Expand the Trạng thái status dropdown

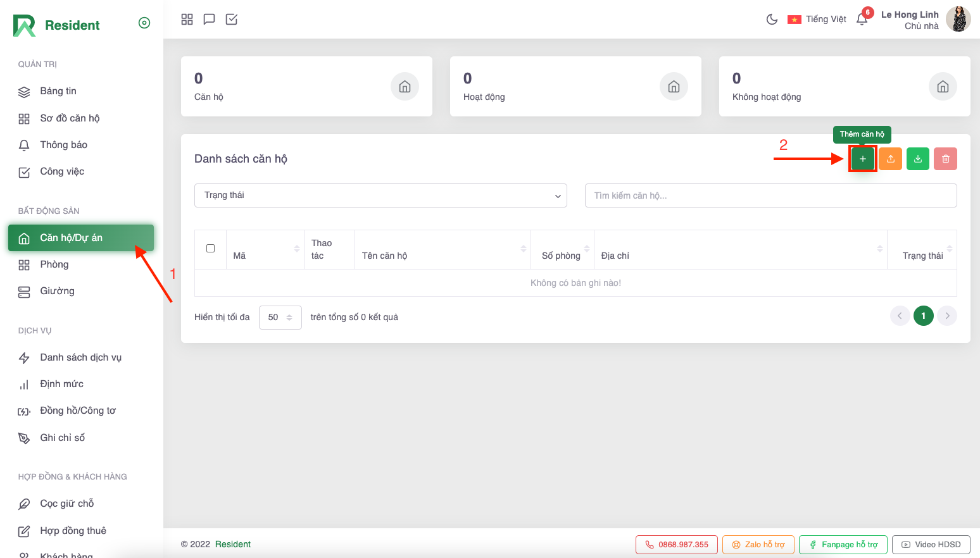[x=380, y=195]
